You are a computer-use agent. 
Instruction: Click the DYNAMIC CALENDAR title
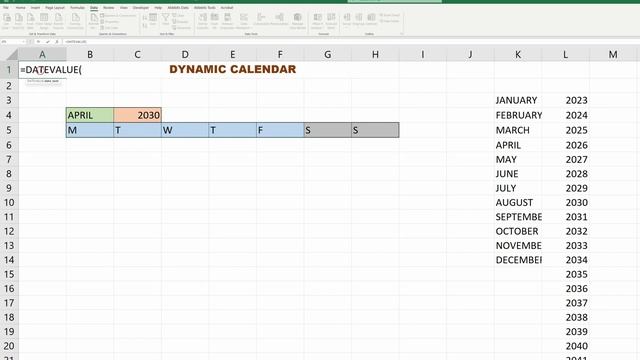pyautogui.click(x=233, y=69)
